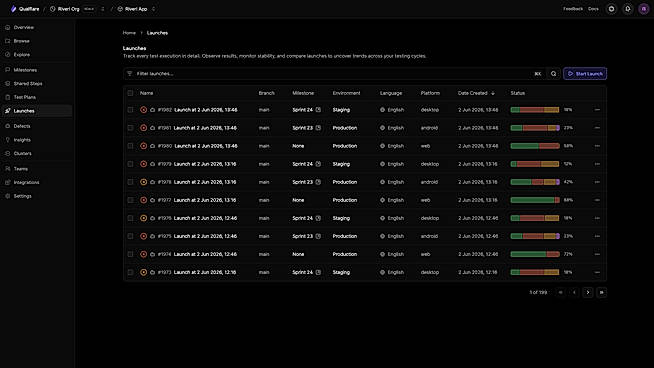The height and width of the screenshot is (368, 654).
Task: Open the row actions menu for launch #1973
Action: coord(597,272)
